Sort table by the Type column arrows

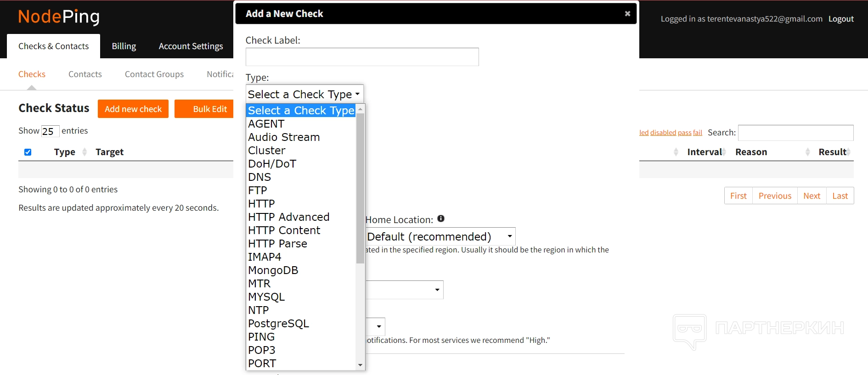point(85,152)
